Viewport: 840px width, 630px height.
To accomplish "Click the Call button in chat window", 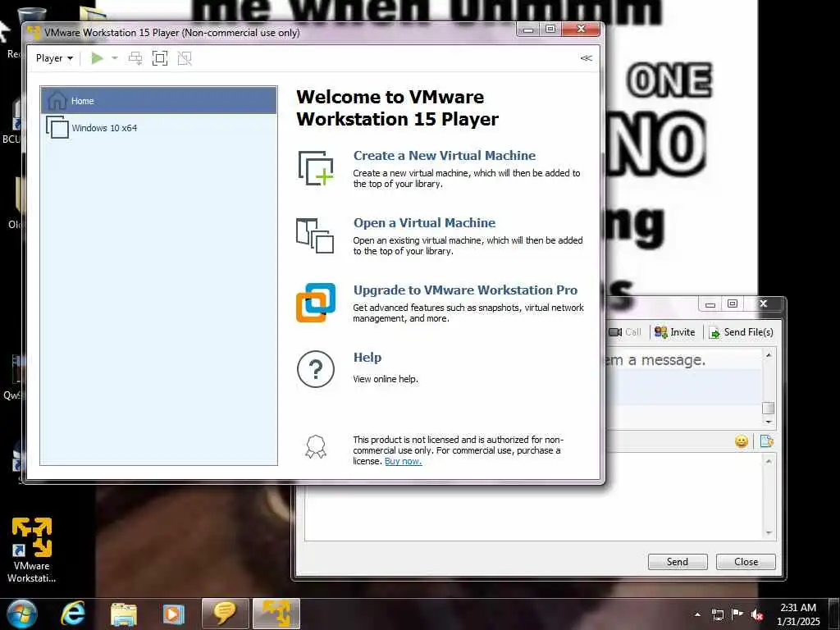I will tap(624, 332).
